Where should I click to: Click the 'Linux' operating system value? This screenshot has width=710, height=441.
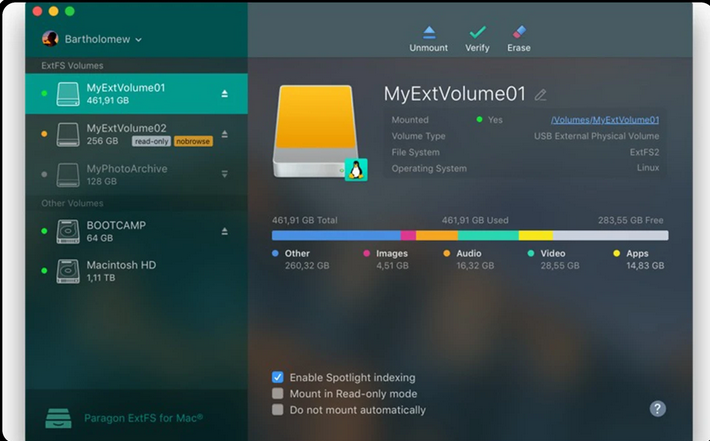[648, 168]
